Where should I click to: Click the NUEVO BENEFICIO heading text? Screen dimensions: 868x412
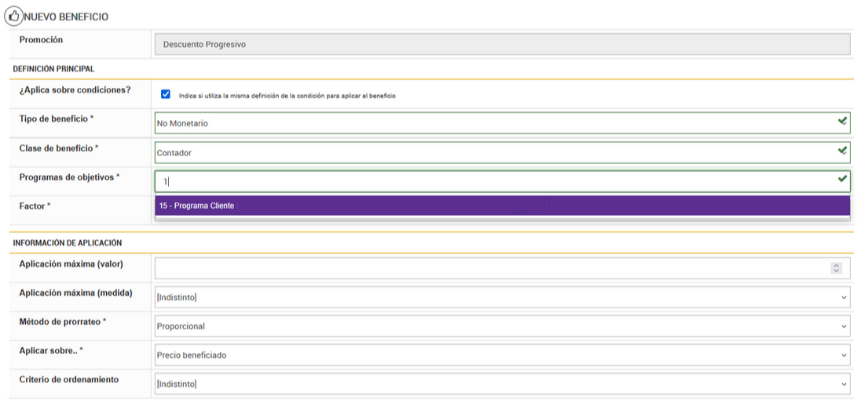pyautogui.click(x=67, y=16)
